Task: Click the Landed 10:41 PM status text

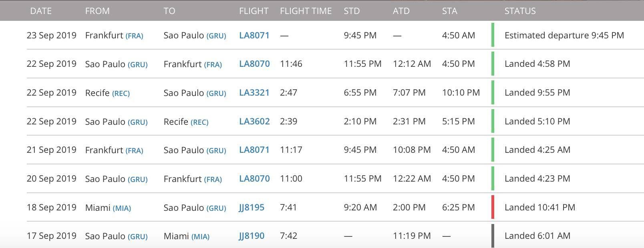Action: pos(540,207)
